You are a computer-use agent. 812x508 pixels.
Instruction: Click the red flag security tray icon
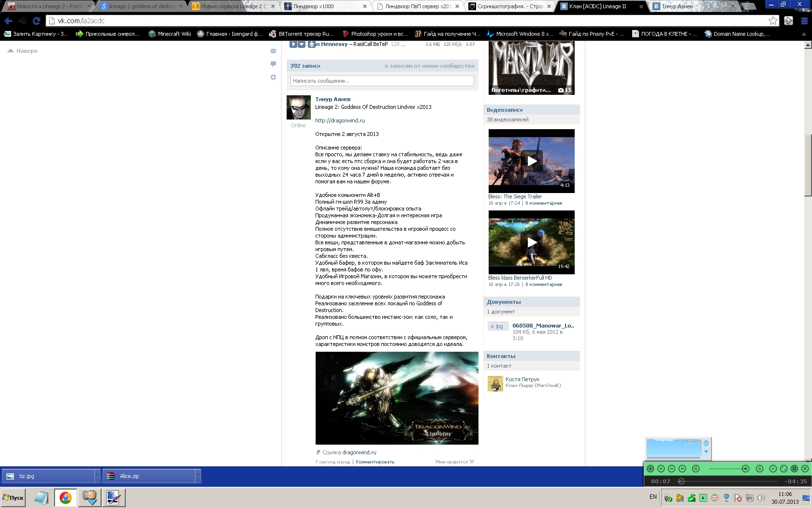point(738,498)
